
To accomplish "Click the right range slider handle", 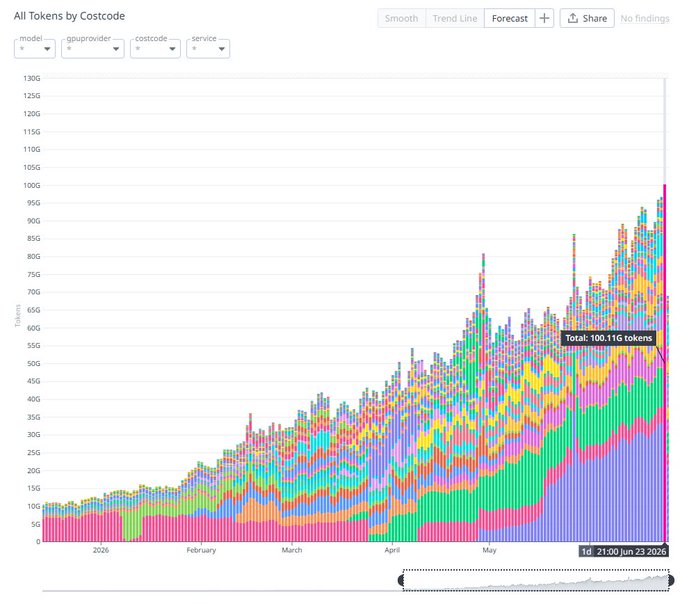I will tap(671, 580).
